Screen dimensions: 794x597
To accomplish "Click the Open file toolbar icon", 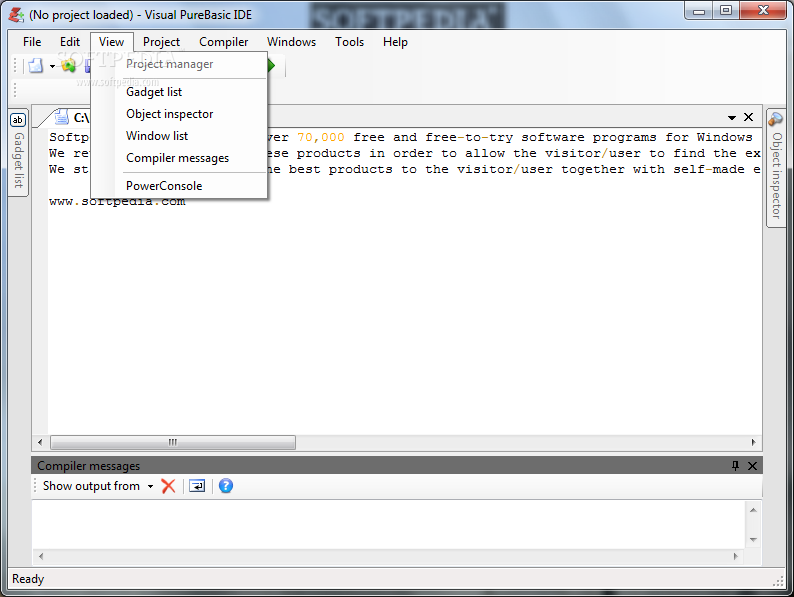I will [68, 65].
